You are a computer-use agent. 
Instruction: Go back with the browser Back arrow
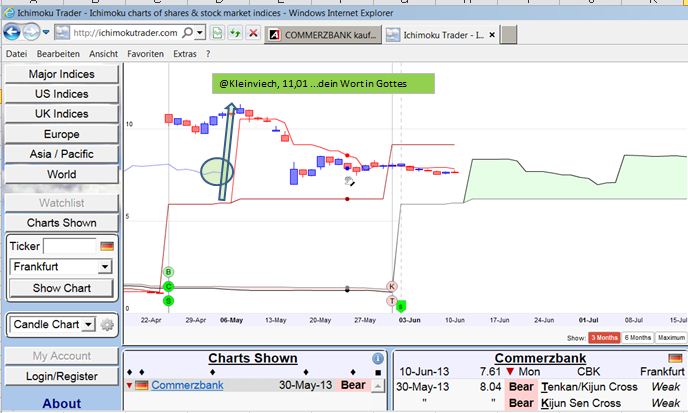click(12, 32)
